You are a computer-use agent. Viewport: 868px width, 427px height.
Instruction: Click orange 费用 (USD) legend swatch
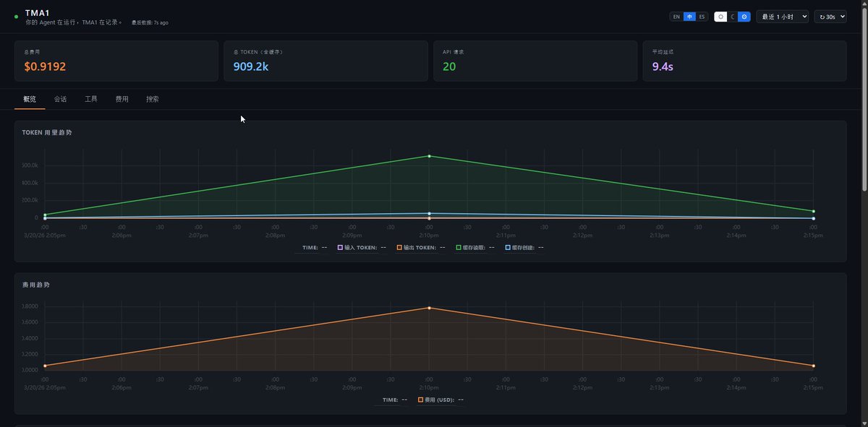[420, 400]
